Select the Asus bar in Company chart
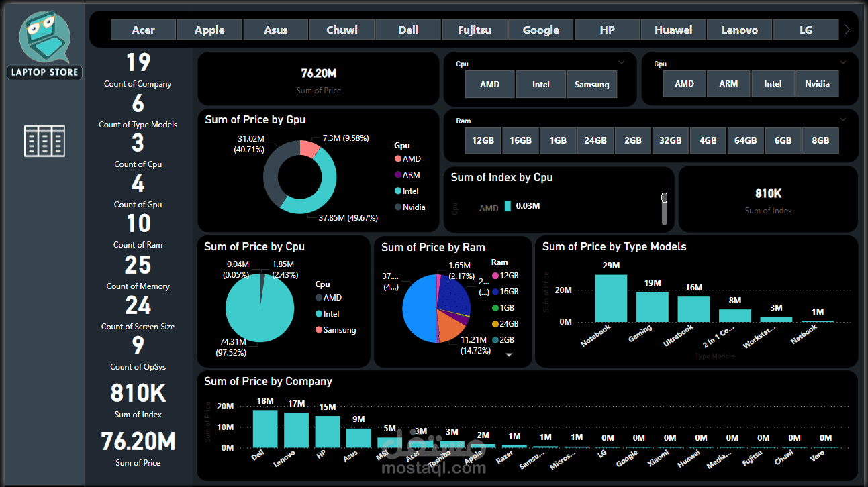Viewport: 868px width, 487px height. point(358,438)
